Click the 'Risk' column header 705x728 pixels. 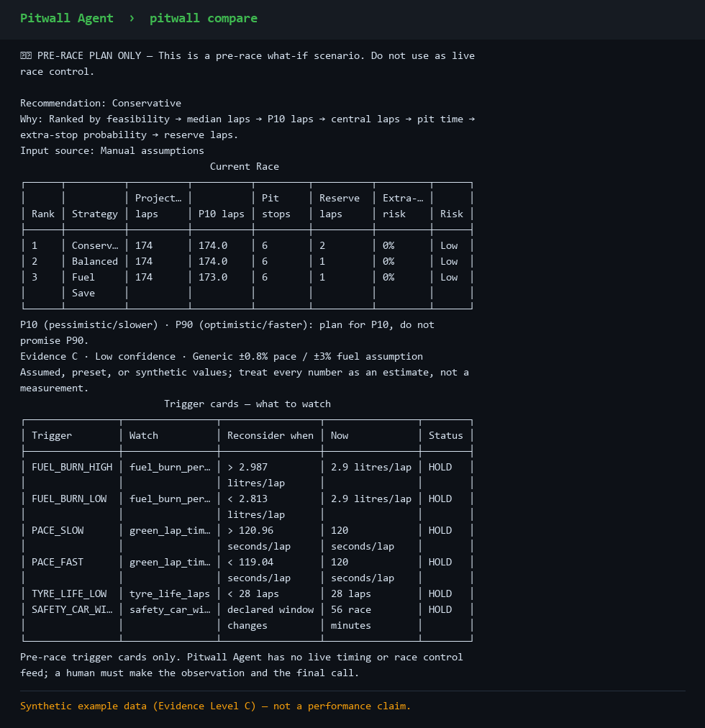point(452,214)
